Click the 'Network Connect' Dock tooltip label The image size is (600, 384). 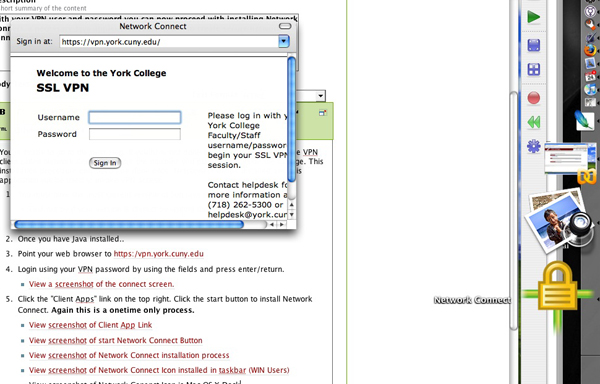click(x=472, y=300)
